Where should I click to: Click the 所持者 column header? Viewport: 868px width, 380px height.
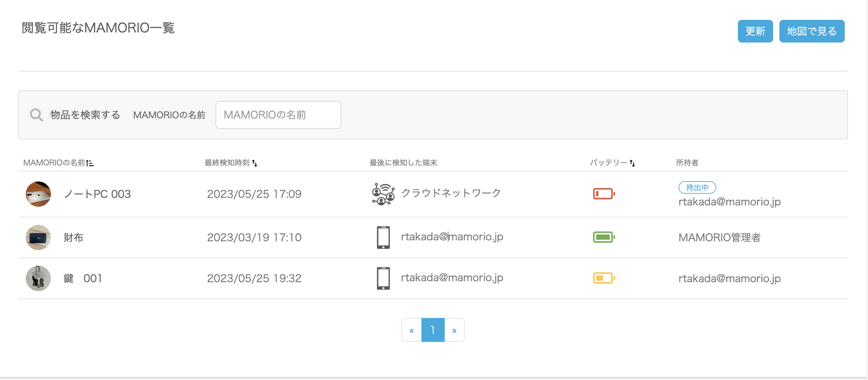687,163
